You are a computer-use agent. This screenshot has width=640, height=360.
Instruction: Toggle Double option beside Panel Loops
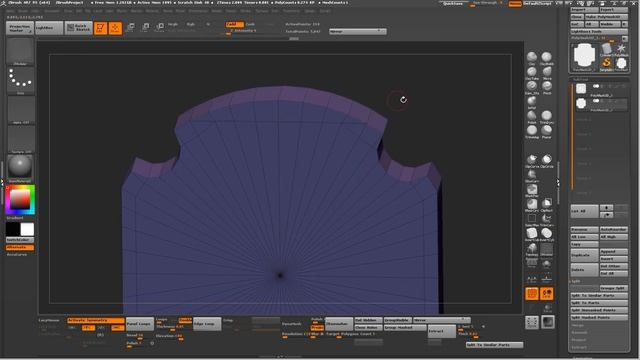[185, 320]
